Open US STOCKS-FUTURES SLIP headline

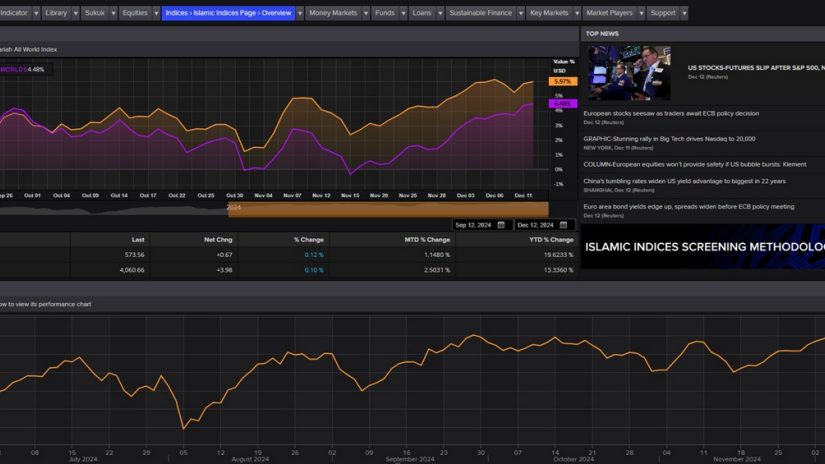[x=756, y=68]
